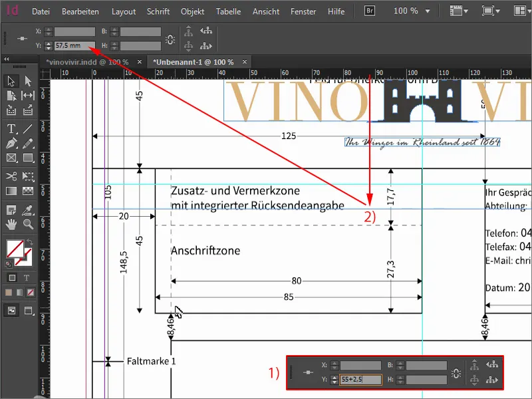Viewport: 532px width, 399px height.
Task: Click the B width field
Action: (140, 31)
